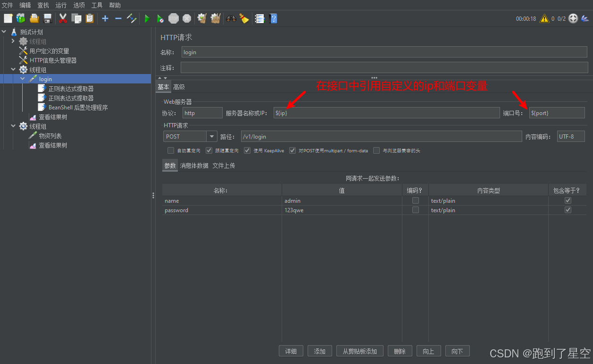Expand the disabled 线程组 node
The image size is (593, 364).
[x=13, y=41]
